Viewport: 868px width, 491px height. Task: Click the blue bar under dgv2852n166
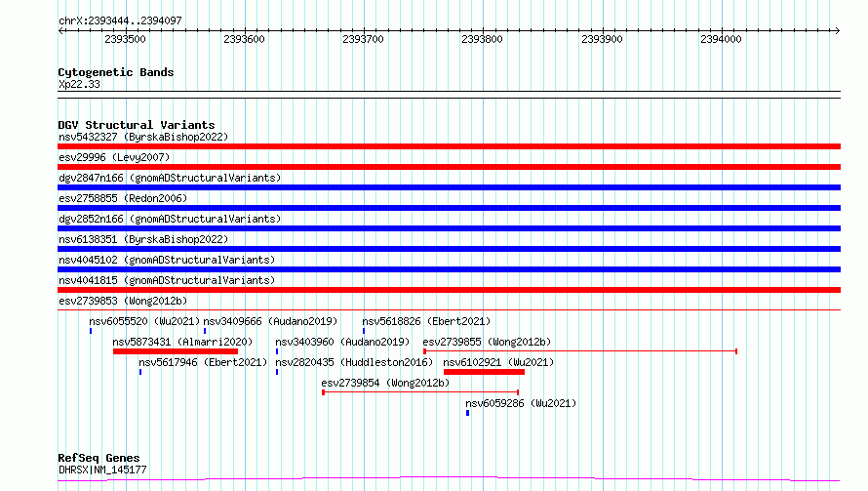click(x=449, y=228)
